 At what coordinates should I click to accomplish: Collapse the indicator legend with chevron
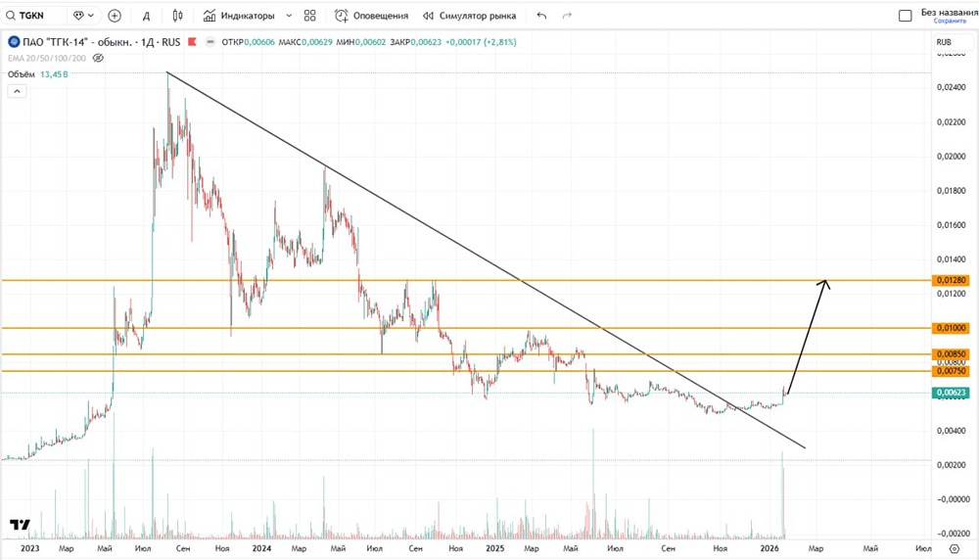pyautogui.click(x=17, y=91)
